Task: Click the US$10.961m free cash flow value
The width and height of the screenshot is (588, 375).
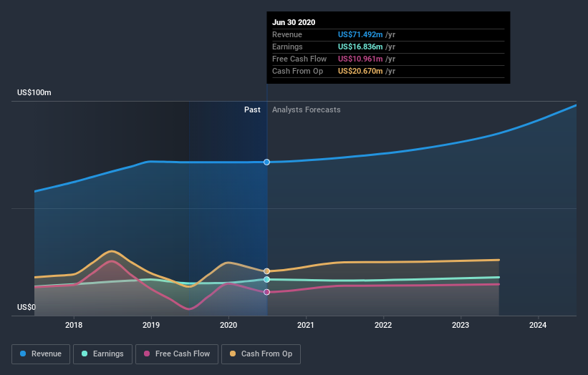Action: pos(360,59)
